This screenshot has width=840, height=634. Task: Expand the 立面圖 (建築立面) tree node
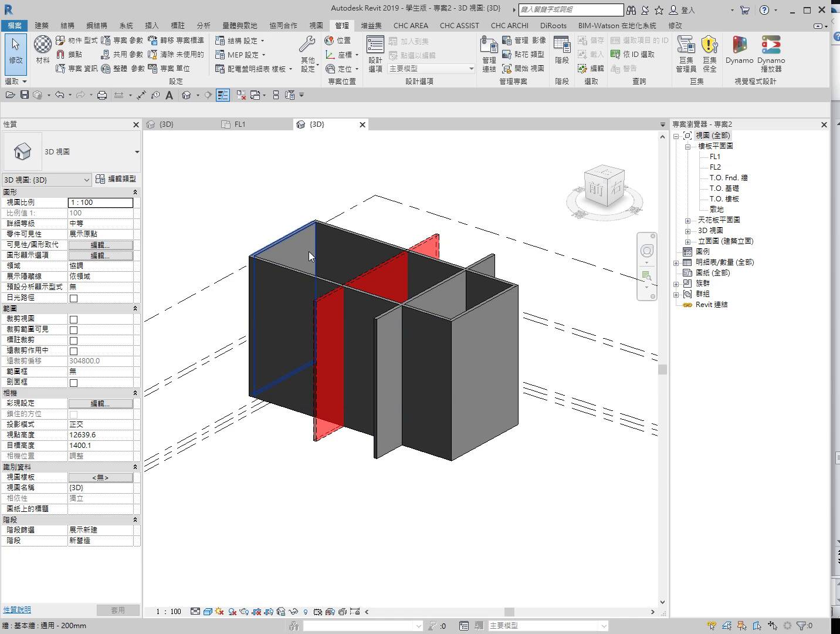tap(687, 241)
